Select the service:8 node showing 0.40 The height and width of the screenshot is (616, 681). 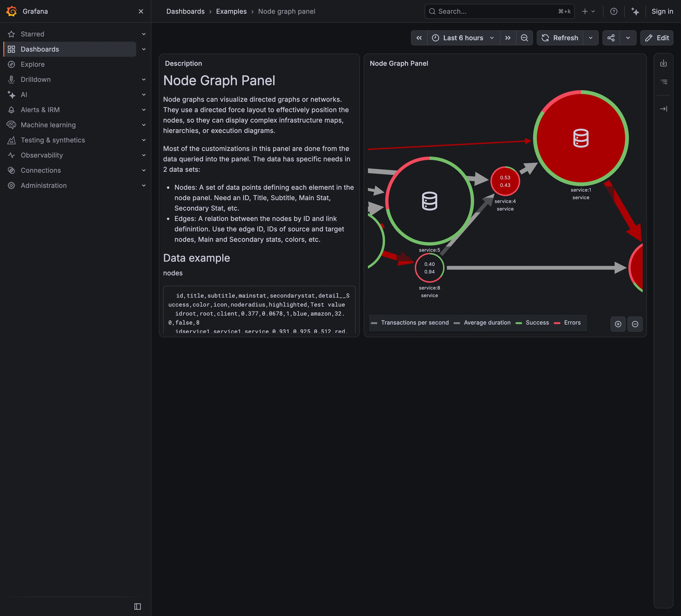(429, 268)
